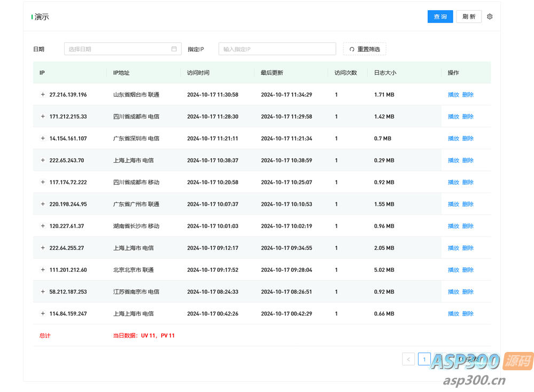Select page 1 in pagination
534x392 pixels.
tap(425, 359)
